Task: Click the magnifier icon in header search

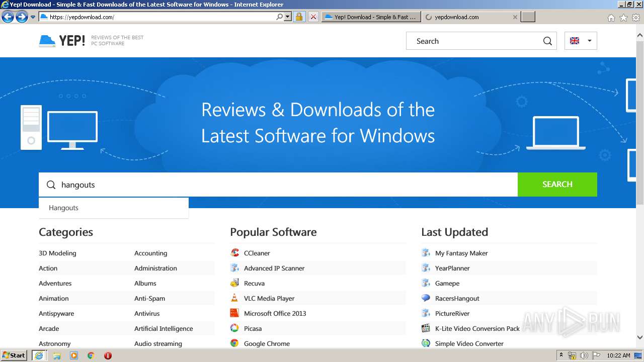Action: tap(547, 41)
